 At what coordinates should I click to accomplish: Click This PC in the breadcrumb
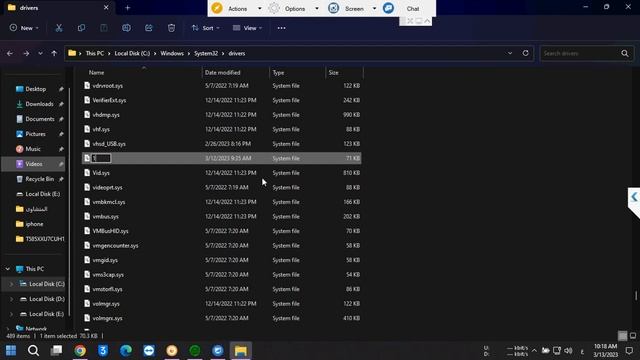tap(95, 53)
